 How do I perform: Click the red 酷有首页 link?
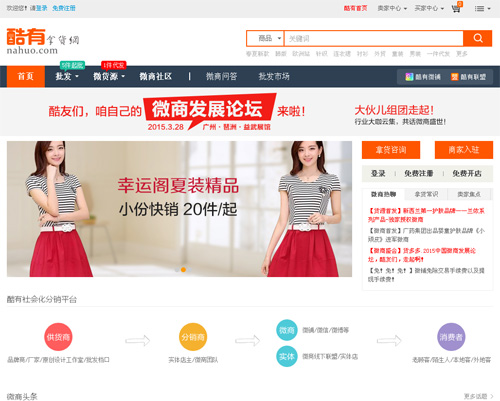tap(356, 8)
